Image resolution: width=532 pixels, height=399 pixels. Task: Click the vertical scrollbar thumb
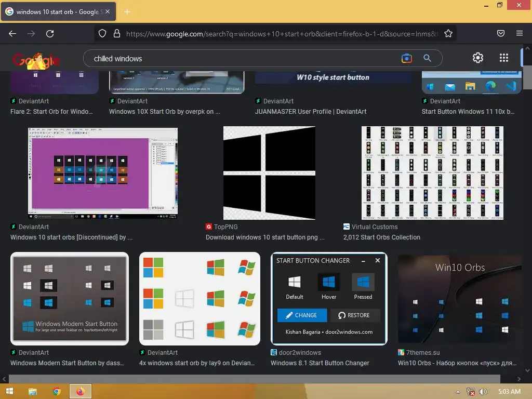528,77
